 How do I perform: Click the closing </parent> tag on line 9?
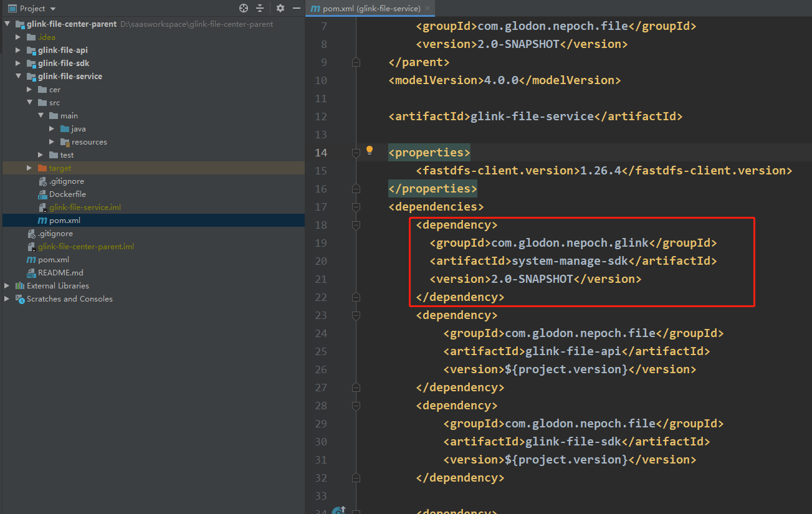(419, 62)
